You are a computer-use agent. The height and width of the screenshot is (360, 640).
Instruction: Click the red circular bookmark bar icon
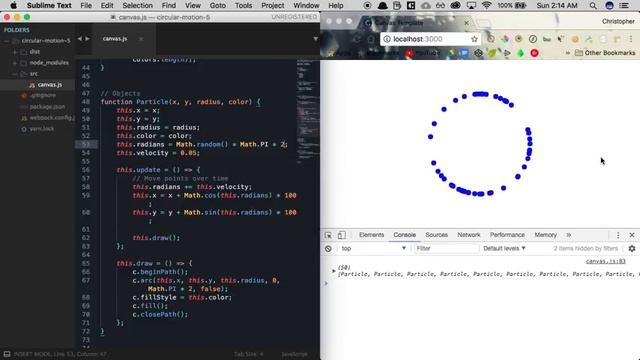(534, 53)
